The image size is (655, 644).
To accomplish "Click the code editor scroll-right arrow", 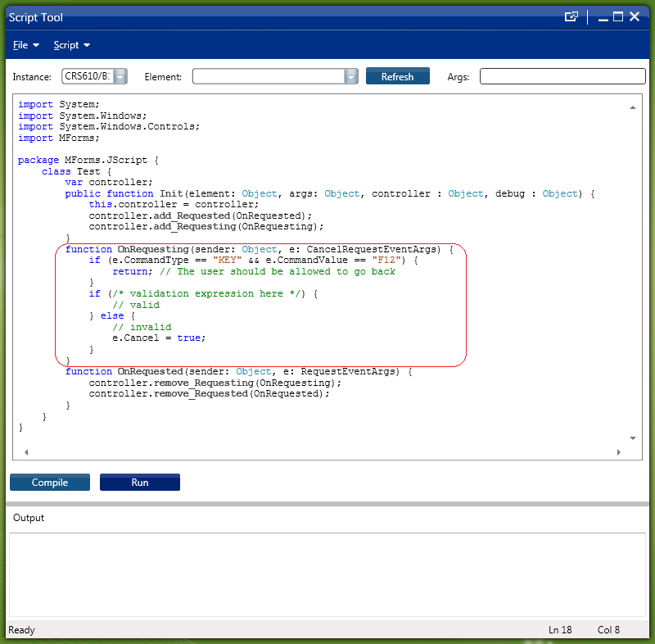I will [x=619, y=452].
